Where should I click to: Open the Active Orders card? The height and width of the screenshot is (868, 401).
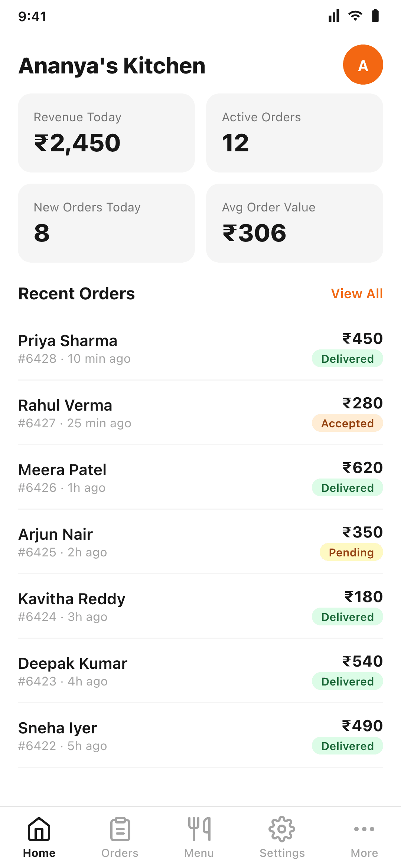click(294, 133)
